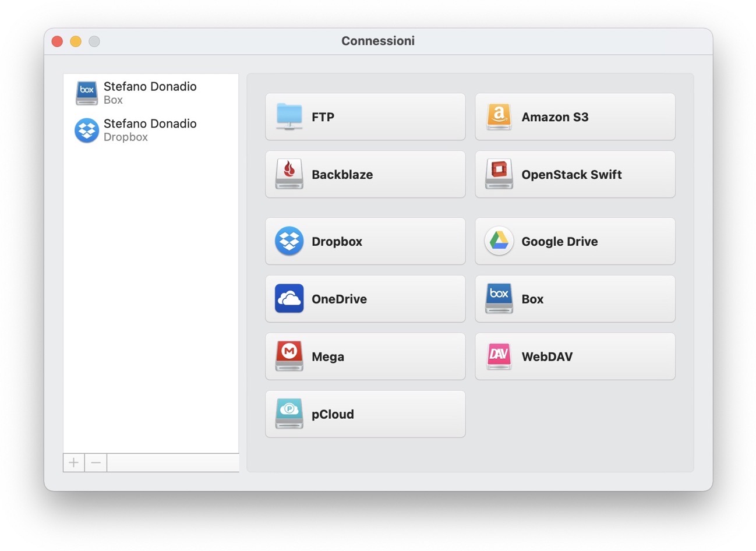Click the Connessioni title bar
The height and width of the screenshot is (551, 756).
tap(378, 41)
